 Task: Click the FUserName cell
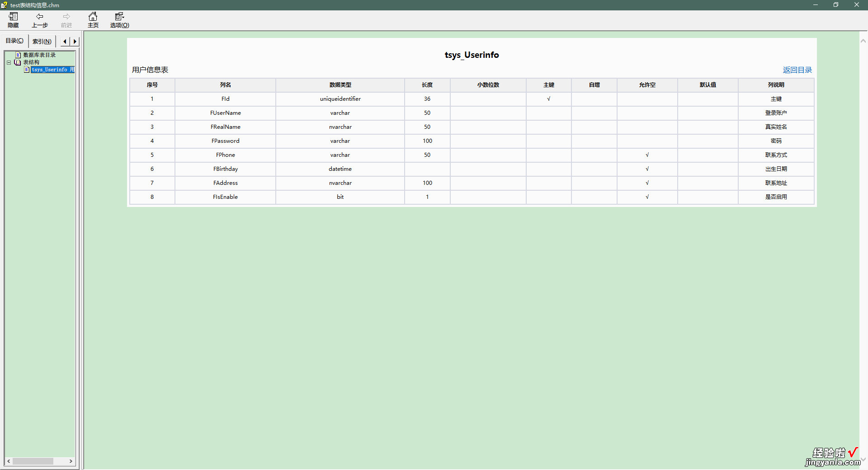coord(226,113)
